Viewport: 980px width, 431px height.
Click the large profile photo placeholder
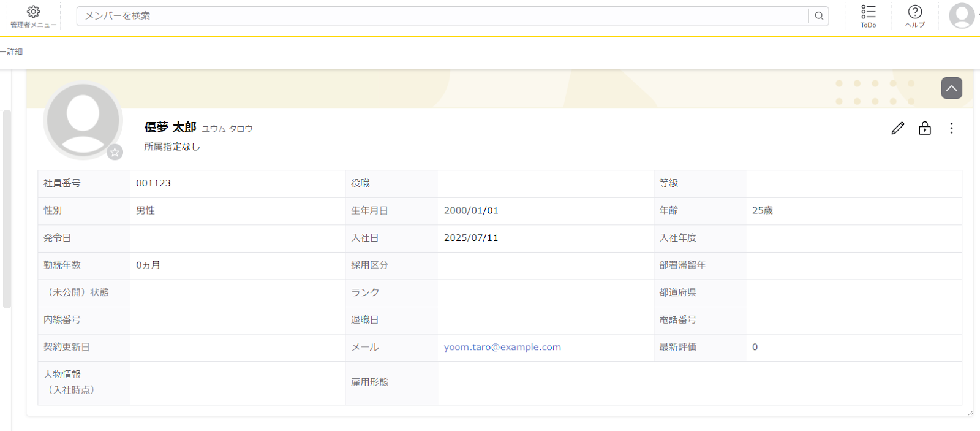pyautogui.click(x=83, y=120)
